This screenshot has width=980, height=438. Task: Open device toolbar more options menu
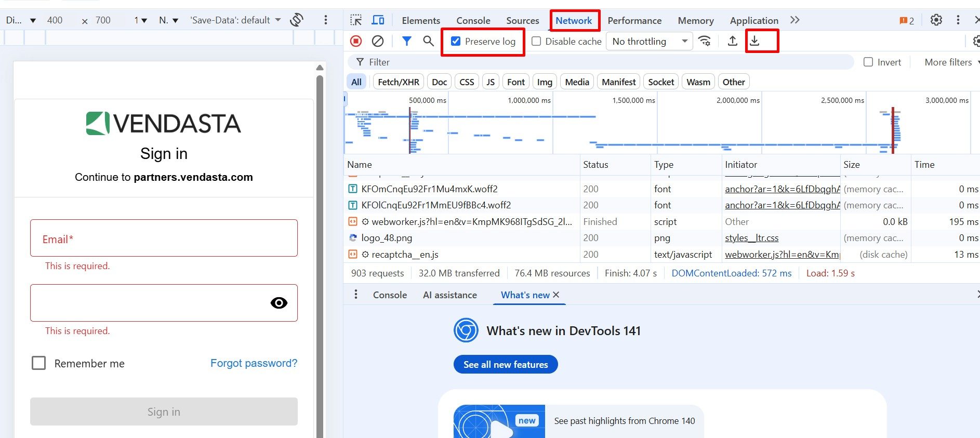coord(326,20)
